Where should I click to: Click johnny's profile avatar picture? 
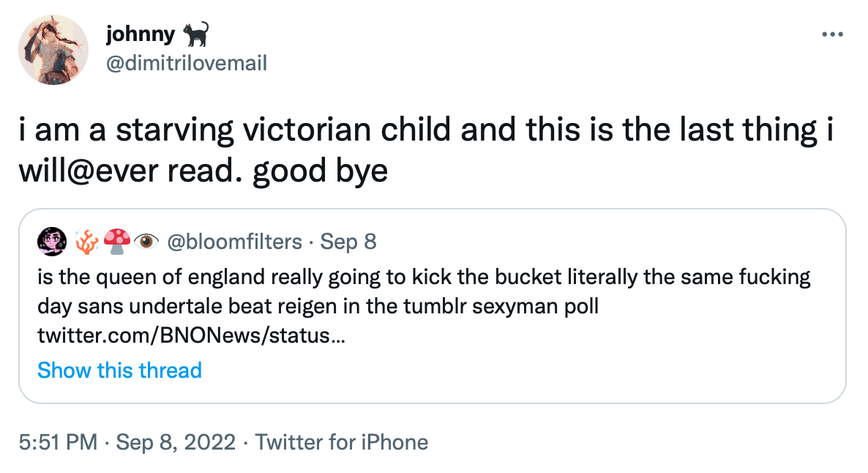(x=49, y=49)
